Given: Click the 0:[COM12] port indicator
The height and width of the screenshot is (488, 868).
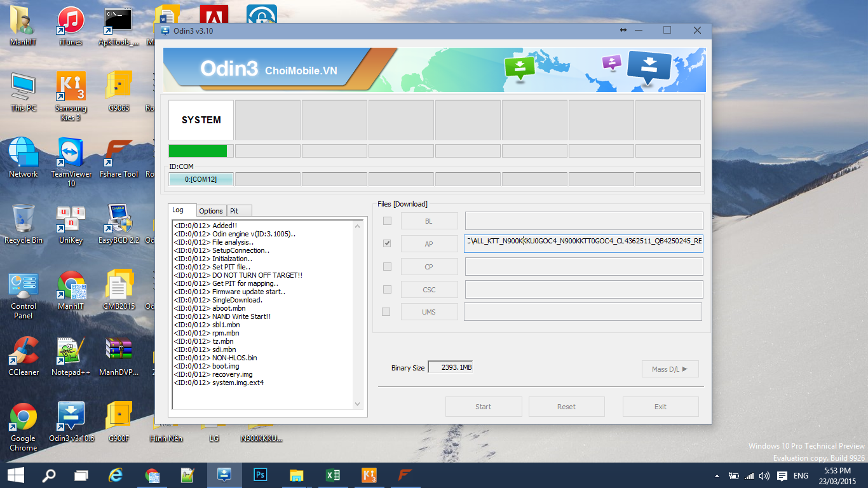Looking at the screenshot, I should click(201, 179).
